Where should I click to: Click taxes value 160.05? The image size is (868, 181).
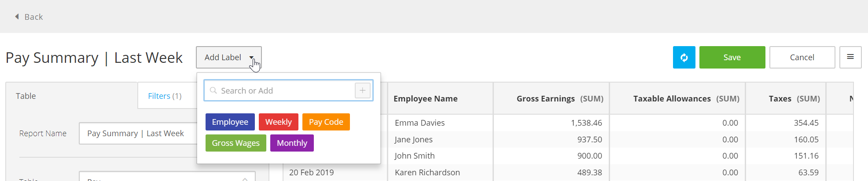pos(806,140)
